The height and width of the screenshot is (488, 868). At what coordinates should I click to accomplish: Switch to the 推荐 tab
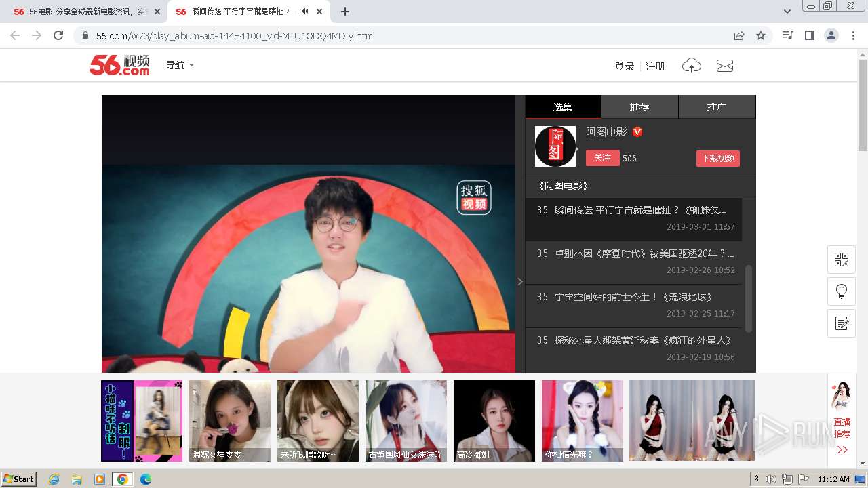coord(639,107)
